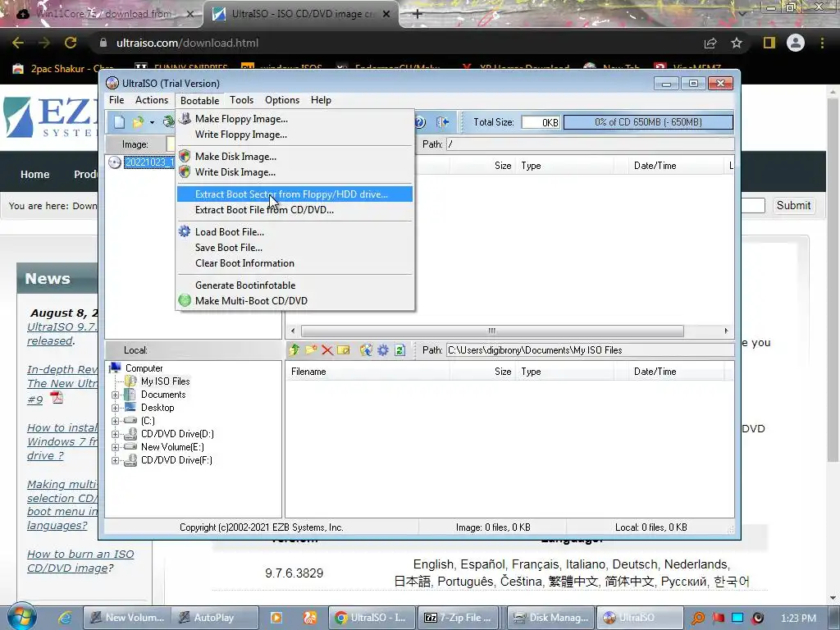Image resolution: width=840 pixels, height=630 pixels.
Task: Open the Chrome three-dot menu
Action: coord(822,43)
